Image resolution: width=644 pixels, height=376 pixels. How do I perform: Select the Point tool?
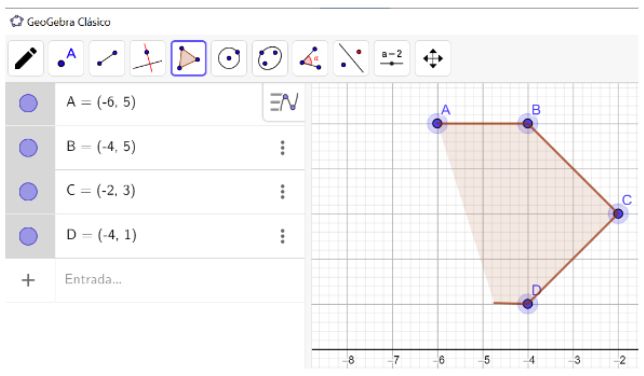(x=66, y=58)
